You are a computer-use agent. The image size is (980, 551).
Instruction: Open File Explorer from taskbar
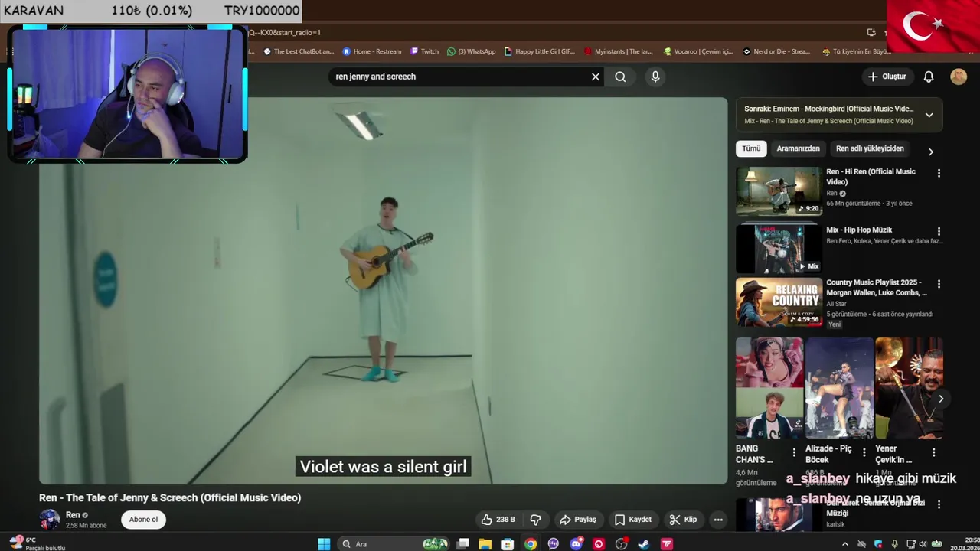point(485,544)
